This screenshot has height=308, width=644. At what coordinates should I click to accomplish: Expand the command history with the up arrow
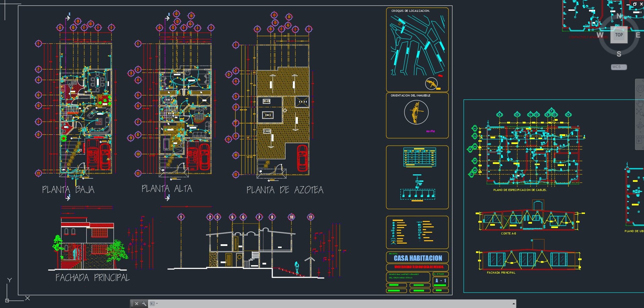coord(514,303)
